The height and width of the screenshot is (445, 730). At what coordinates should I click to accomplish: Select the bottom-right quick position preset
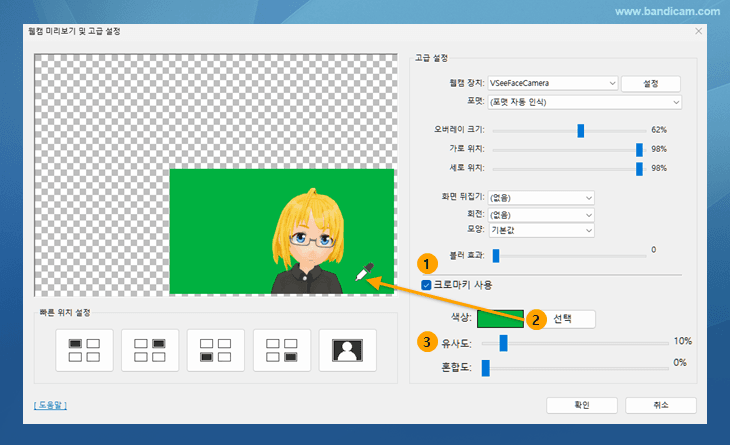click(x=281, y=350)
